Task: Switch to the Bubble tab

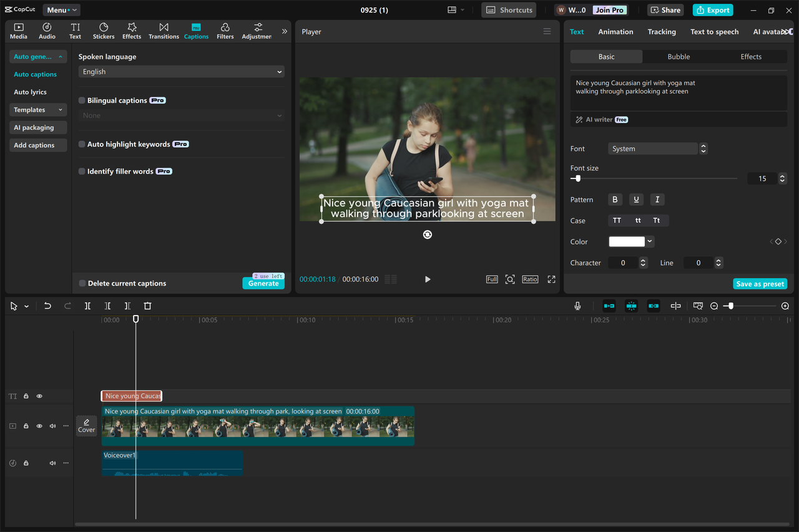Action: pyautogui.click(x=678, y=56)
